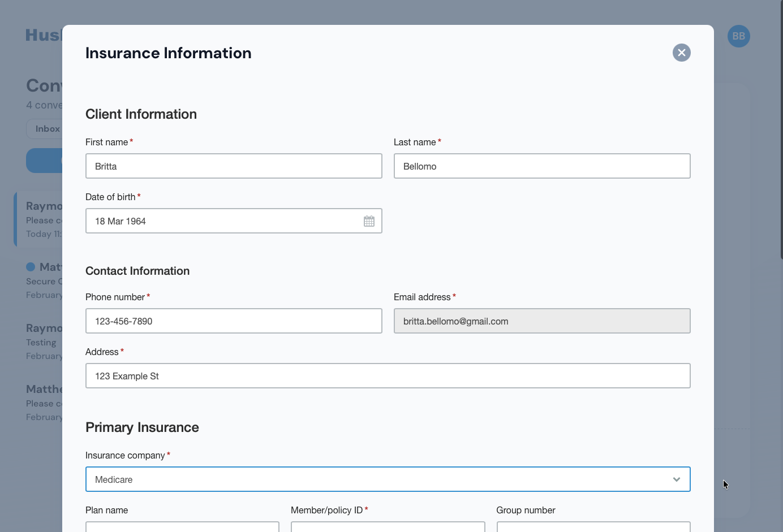Screen dimensions: 783x532
Task: Click the Insurance company label
Action: 125,455
